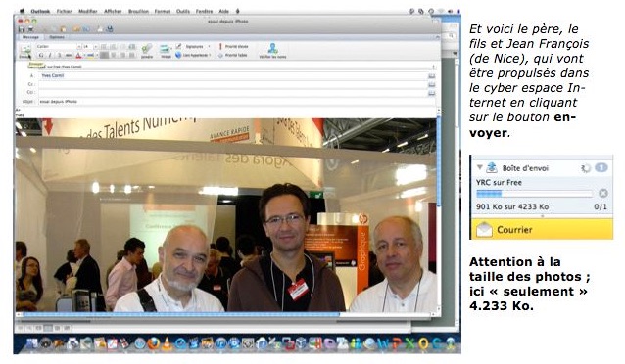Image resolution: width=625 pixels, height=364 pixels.
Task: Select the Courrier section button
Action: [x=542, y=230]
